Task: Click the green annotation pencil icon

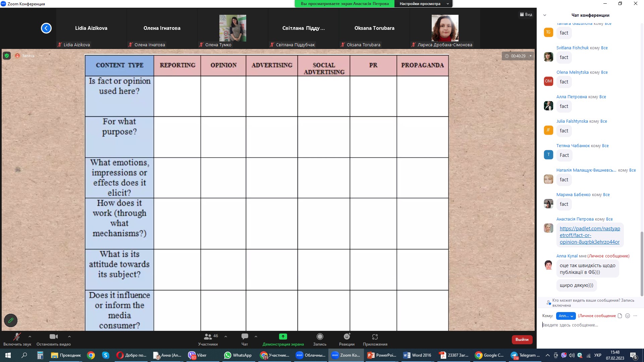Action: coord(11,320)
